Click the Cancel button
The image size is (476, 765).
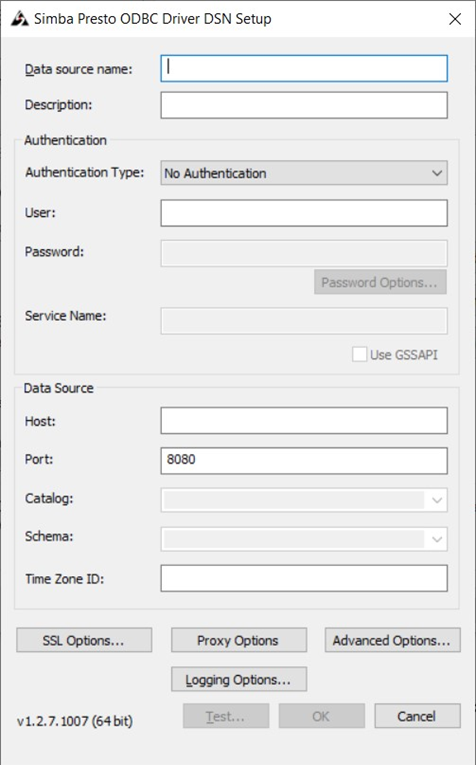pyautogui.click(x=417, y=716)
